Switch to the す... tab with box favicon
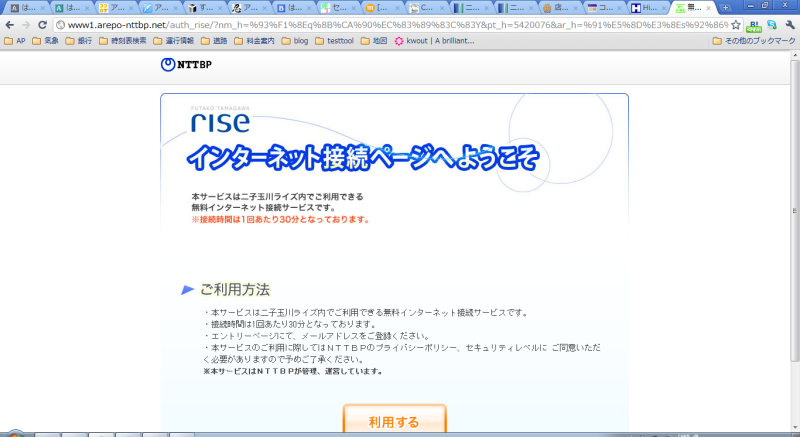Screen dimensions: 800x437 click(x=203, y=8)
